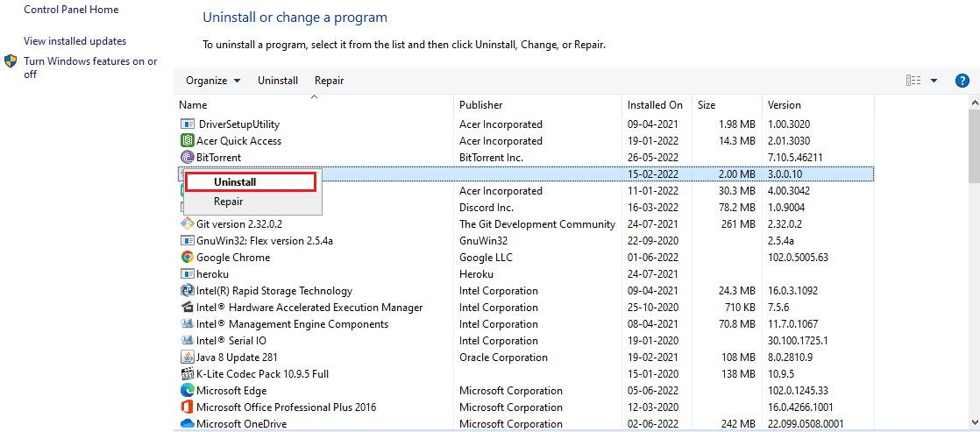The height and width of the screenshot is (432, 980).
Task: Sort the list by Installed On column
Action: click(655, 105)
